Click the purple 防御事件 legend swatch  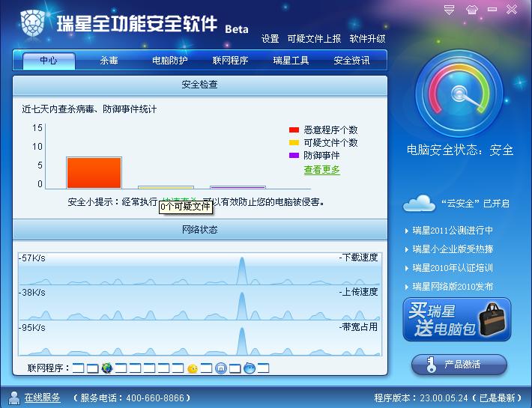point(294,155)
